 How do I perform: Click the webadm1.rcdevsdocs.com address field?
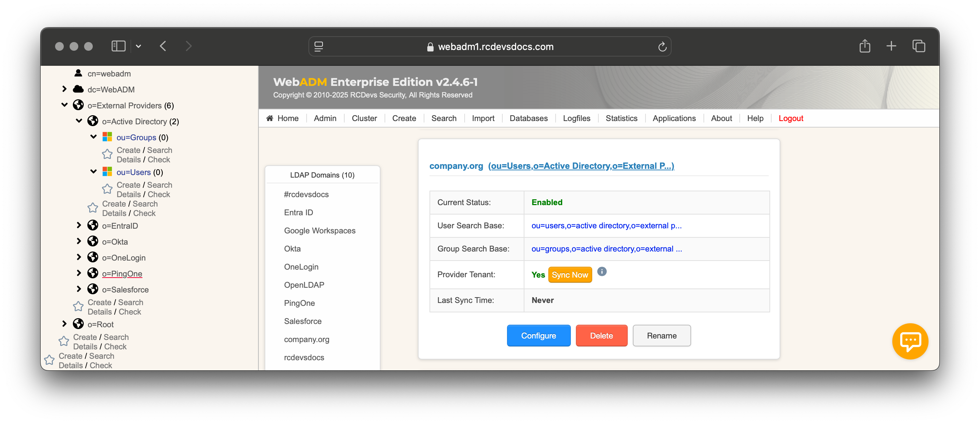point(490,46)
